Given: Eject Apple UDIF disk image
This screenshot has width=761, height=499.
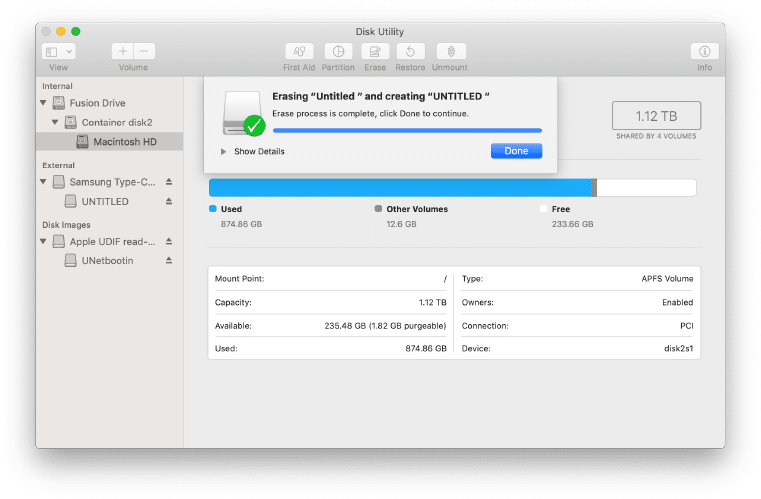Looking at the screenshot, I should [169, 241].
